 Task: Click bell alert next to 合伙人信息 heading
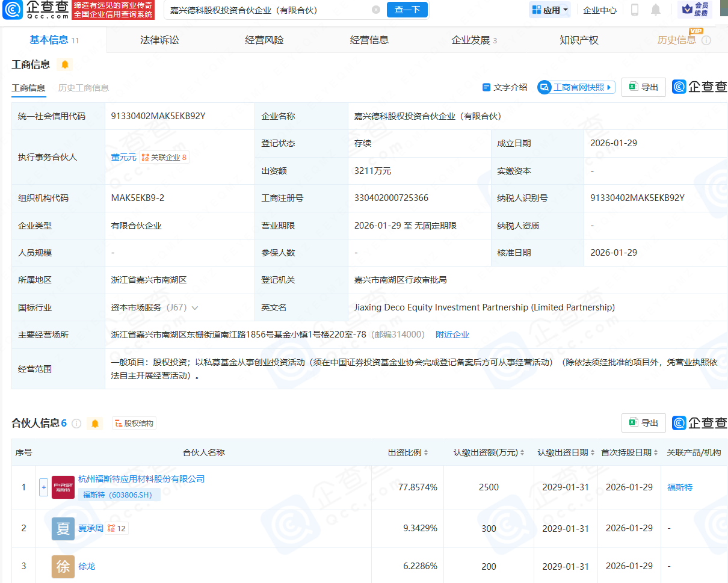(x=95, y=424)
